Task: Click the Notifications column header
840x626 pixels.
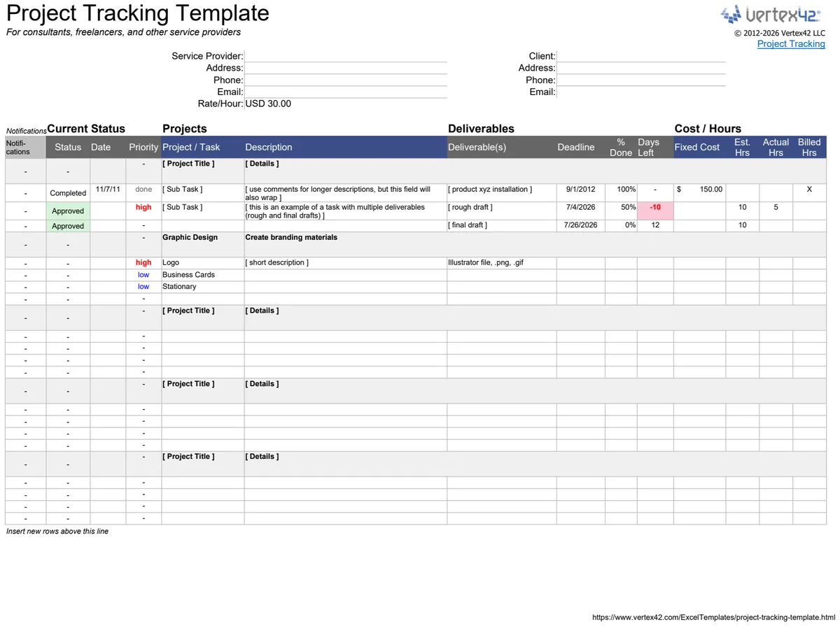Action: pos(25,147)
